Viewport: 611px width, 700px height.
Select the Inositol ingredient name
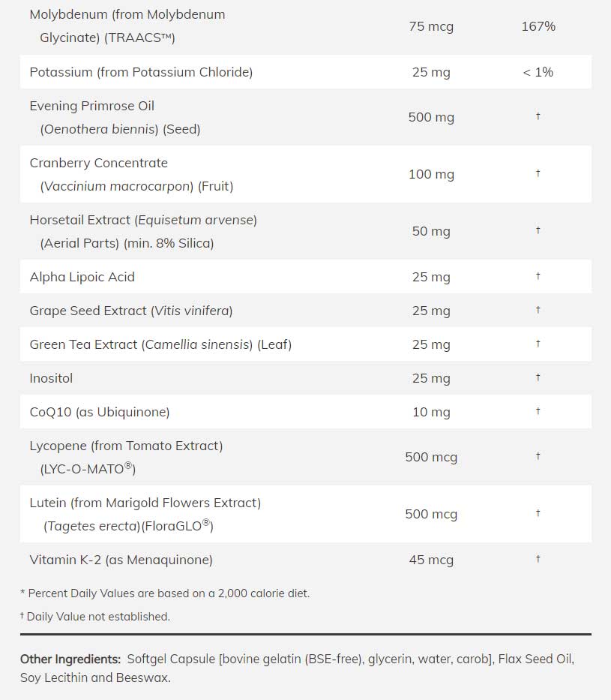tap(51, 378)
